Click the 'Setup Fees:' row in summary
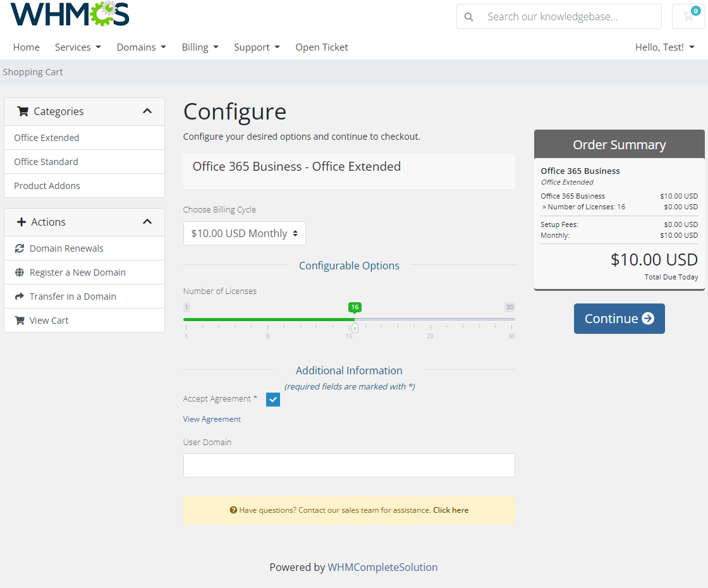Image resolution: width=708 pixels, height=588 pixels. pos(619,224)
